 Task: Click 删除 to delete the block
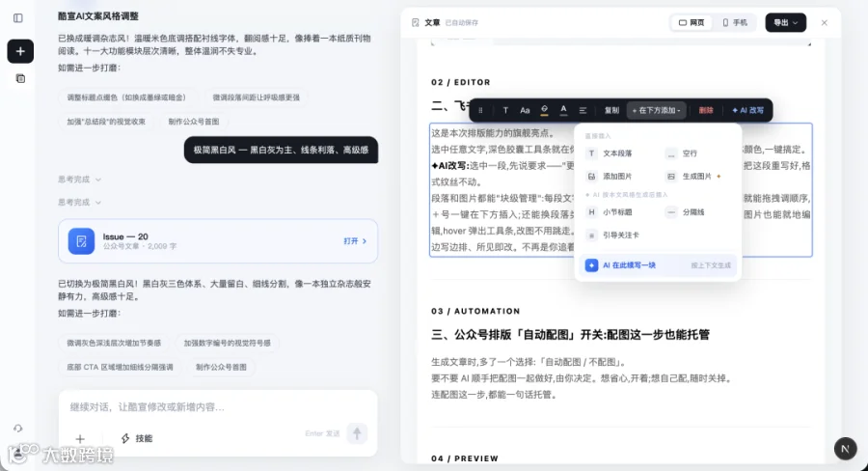706,110
